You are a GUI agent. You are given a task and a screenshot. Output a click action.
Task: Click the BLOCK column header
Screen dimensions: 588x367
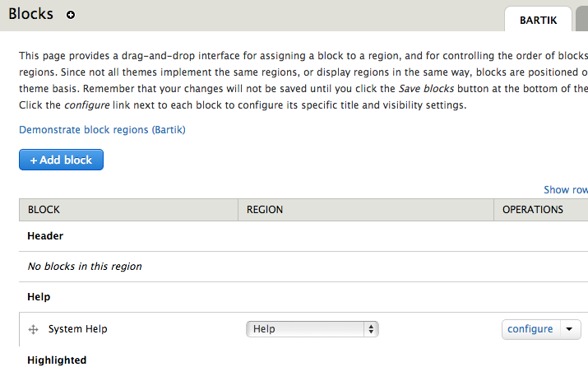coord(44,210)
